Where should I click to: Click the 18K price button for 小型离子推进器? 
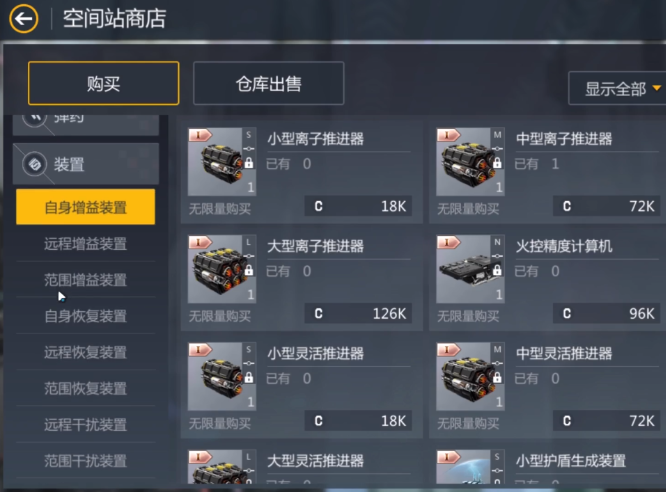(358, 206)
